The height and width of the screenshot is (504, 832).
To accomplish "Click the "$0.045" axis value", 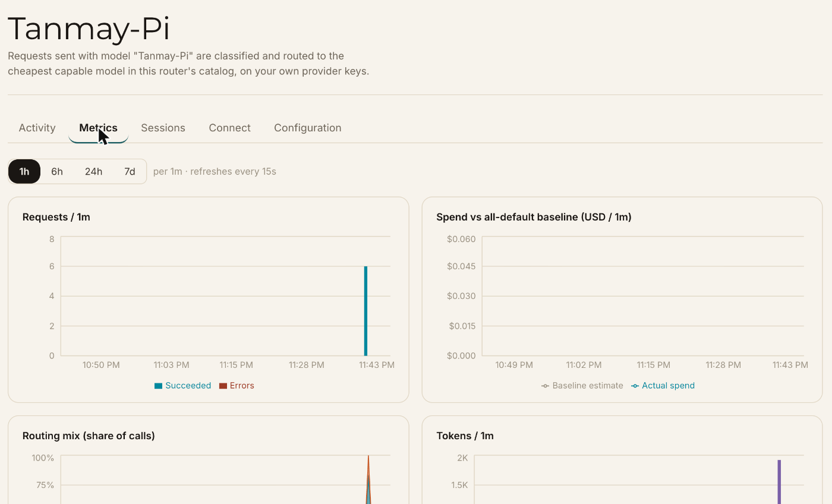I will pos(462,266).
